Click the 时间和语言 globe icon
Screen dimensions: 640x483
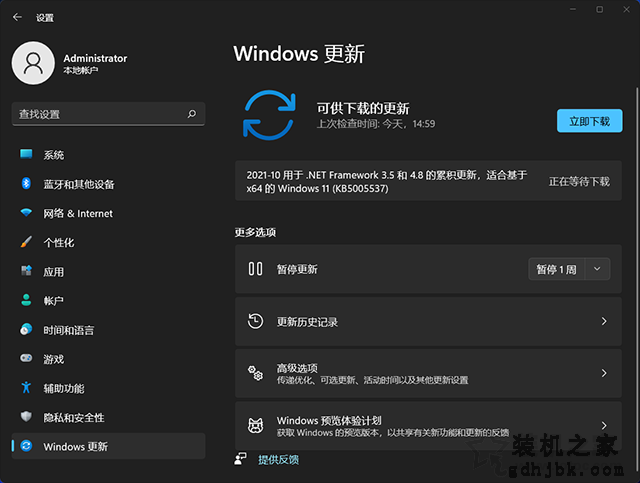pyautogui.click(x=26, y=329)
